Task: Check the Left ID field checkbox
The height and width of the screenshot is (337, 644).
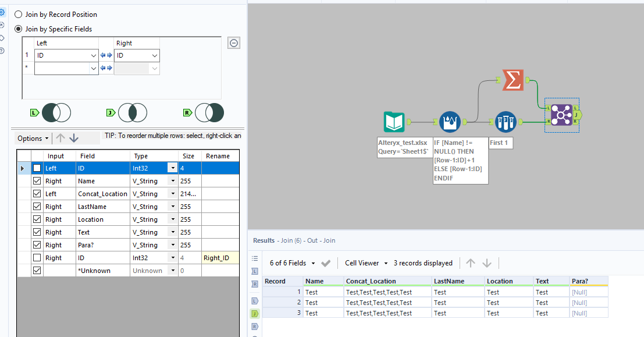Action: 37,168
